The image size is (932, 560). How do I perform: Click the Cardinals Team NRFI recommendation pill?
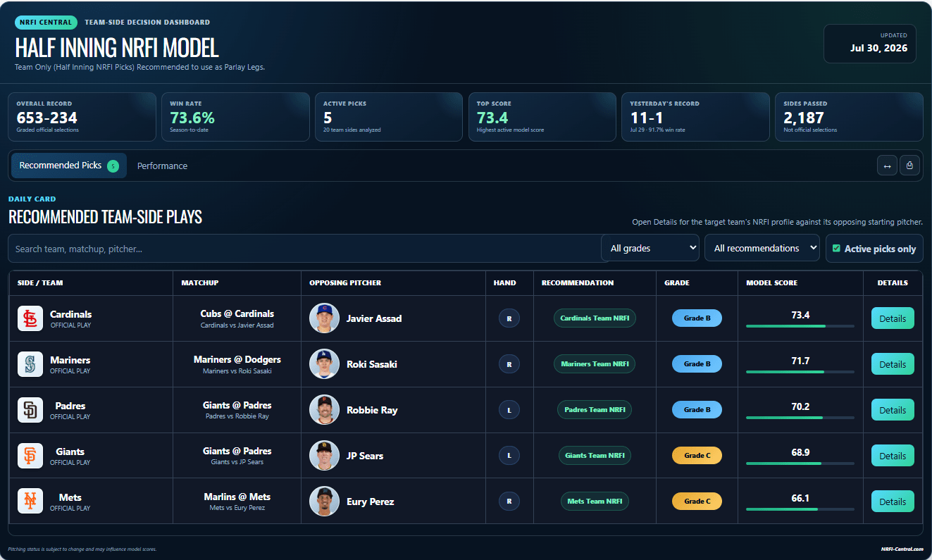click(595, 318)
